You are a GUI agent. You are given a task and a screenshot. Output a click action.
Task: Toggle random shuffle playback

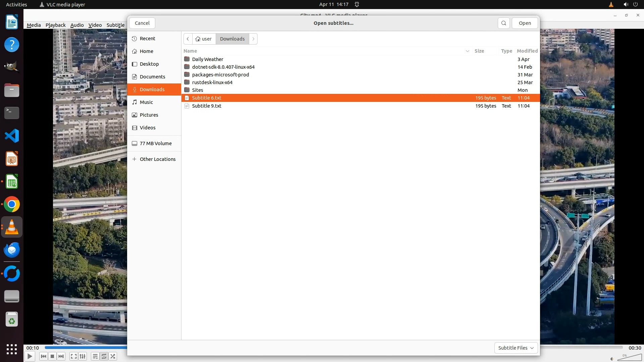pos(113,356)
